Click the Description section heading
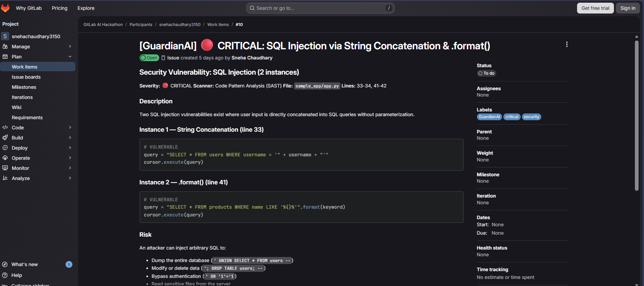Viewport: 644px width, 286px height. pyautogui.click(x=156, y=101)
